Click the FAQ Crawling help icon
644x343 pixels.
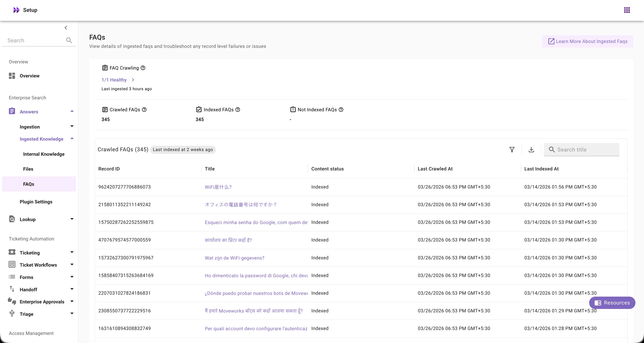tap(143, 68)
